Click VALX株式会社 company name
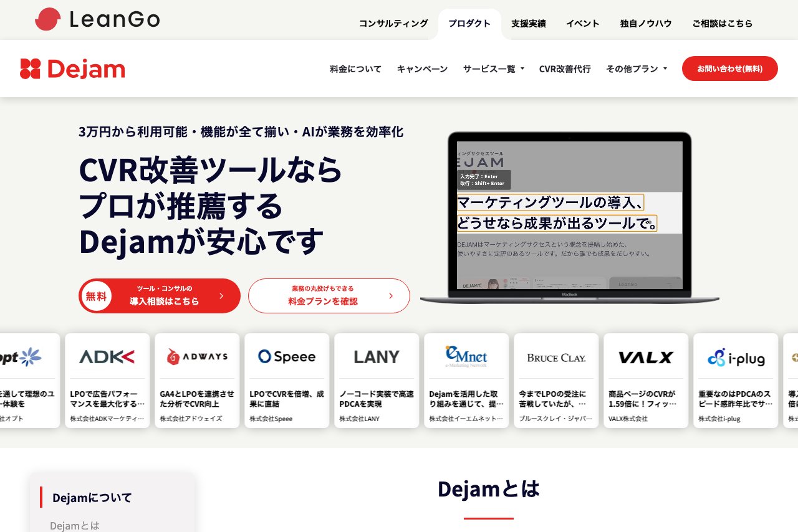 [628, 419]
